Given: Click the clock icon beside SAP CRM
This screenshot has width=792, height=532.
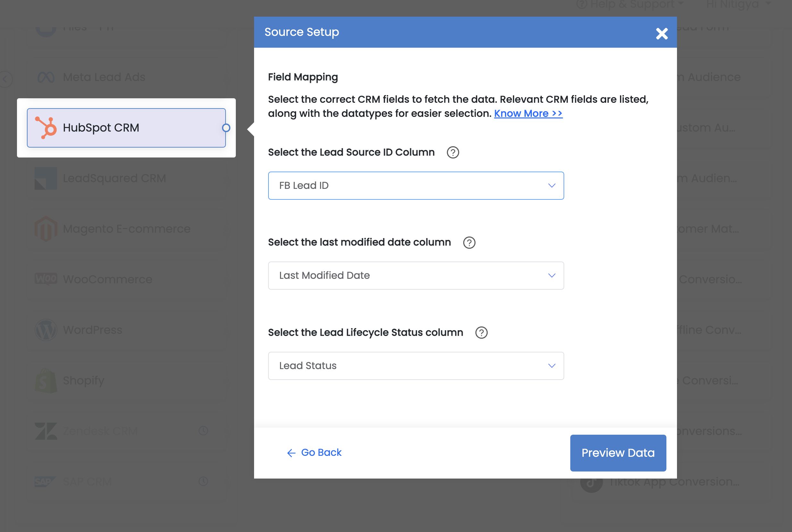Looking at the screenshot, I should click(203, 481).
